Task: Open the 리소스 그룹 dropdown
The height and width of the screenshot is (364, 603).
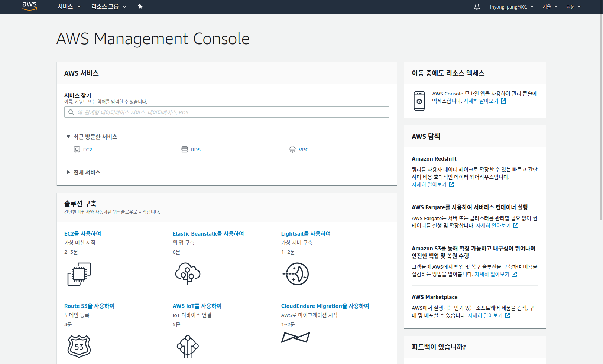Action: (x=108, y=7)
